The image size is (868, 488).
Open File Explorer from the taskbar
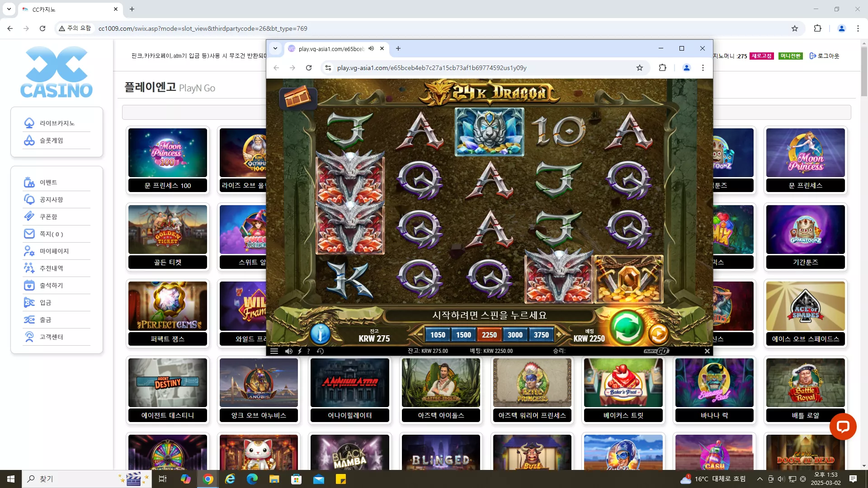pyautogui.click(x=274, y=479)
